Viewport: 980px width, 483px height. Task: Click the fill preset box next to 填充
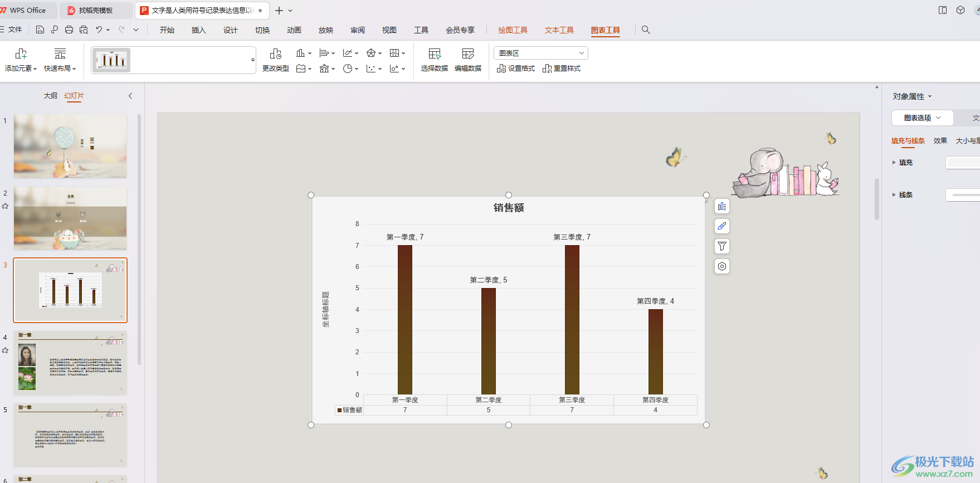pos(963,163)
